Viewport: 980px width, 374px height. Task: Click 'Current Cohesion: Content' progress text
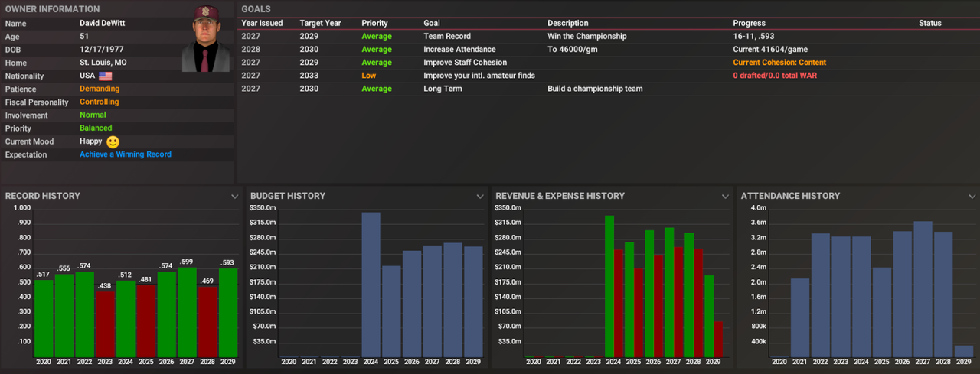pos(779,63)
